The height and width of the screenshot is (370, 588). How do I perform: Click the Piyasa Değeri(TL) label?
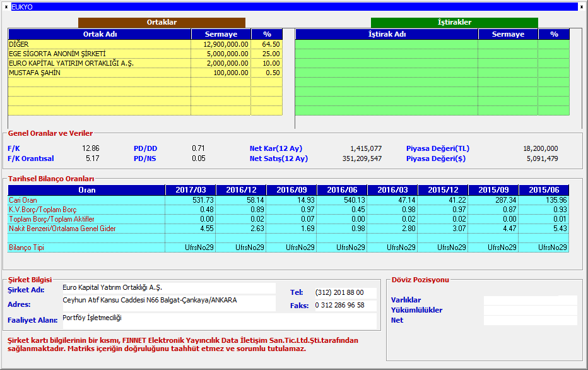click(x=438, y=148)
